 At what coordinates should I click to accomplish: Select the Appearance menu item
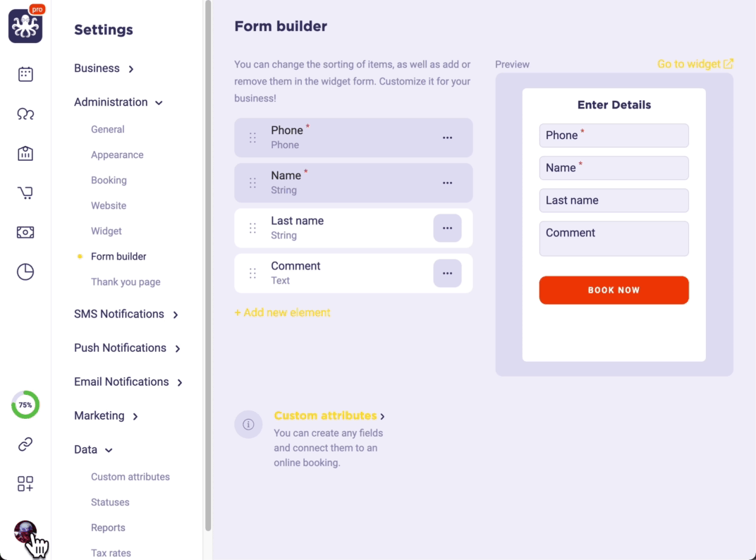click(x=117, y=154)
